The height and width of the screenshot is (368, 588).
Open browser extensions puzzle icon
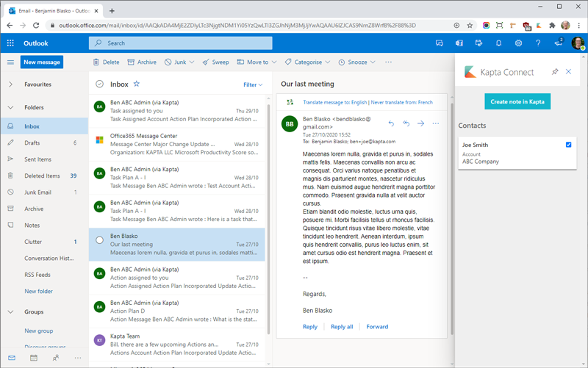[552, 26]
